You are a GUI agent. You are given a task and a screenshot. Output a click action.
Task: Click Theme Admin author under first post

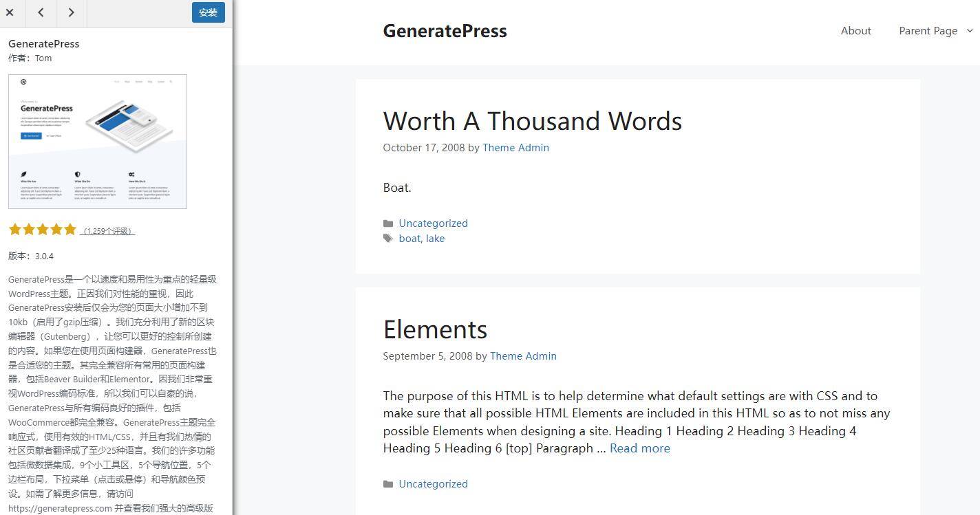click(x=515, y=148)
